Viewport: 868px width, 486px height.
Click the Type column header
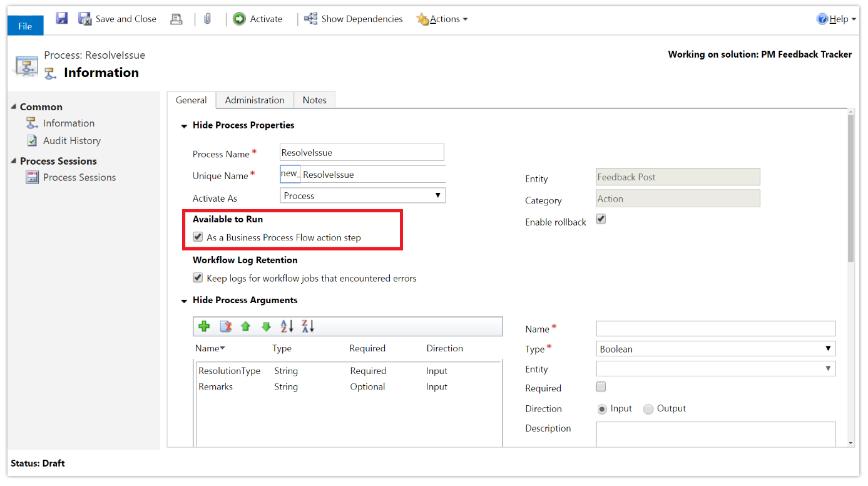coord(282,348)
